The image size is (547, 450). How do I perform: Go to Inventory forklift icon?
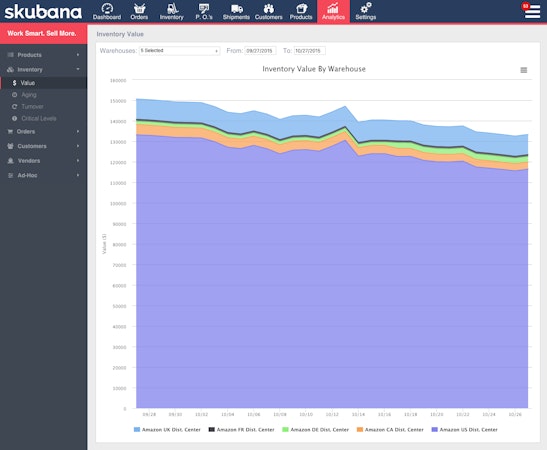(x=172, y=8)
